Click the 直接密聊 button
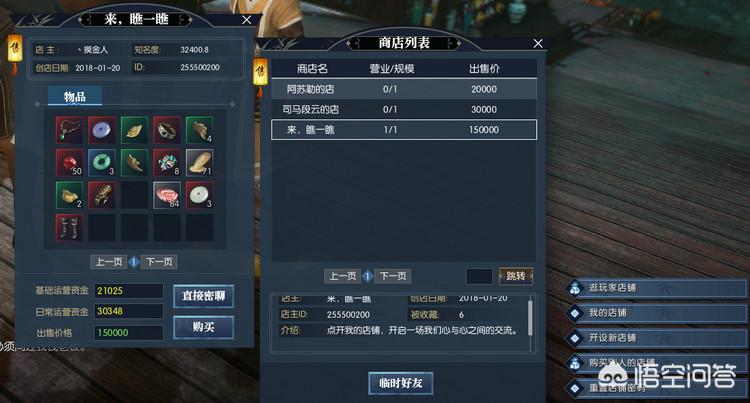 click(x=203, y=296)
